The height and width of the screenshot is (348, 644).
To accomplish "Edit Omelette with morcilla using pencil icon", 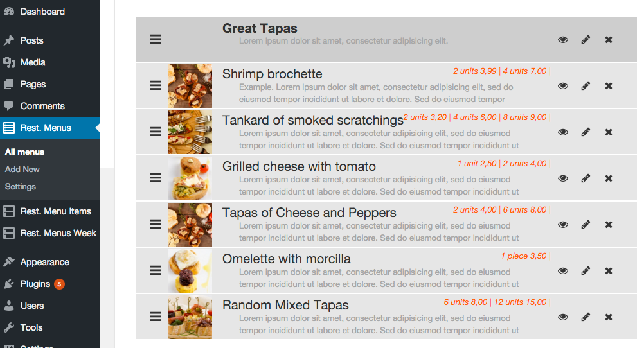I will [586, 271].
